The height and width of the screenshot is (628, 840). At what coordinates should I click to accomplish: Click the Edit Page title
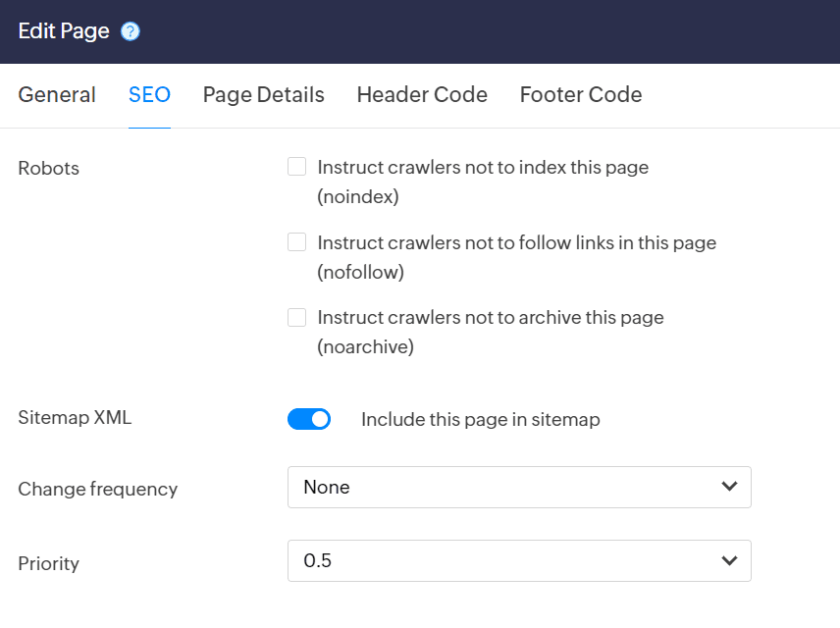pyautogui.click(x=64, y=31)
